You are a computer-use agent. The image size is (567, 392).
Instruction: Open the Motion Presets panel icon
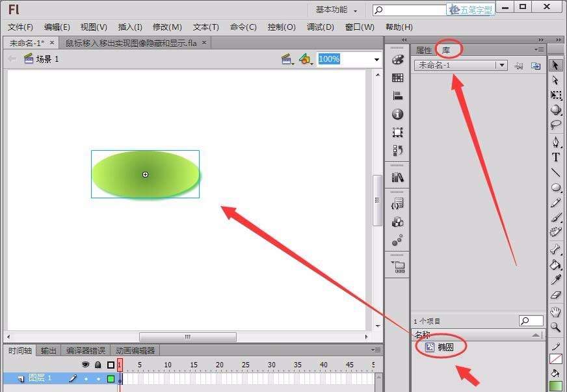pos(398,240)
